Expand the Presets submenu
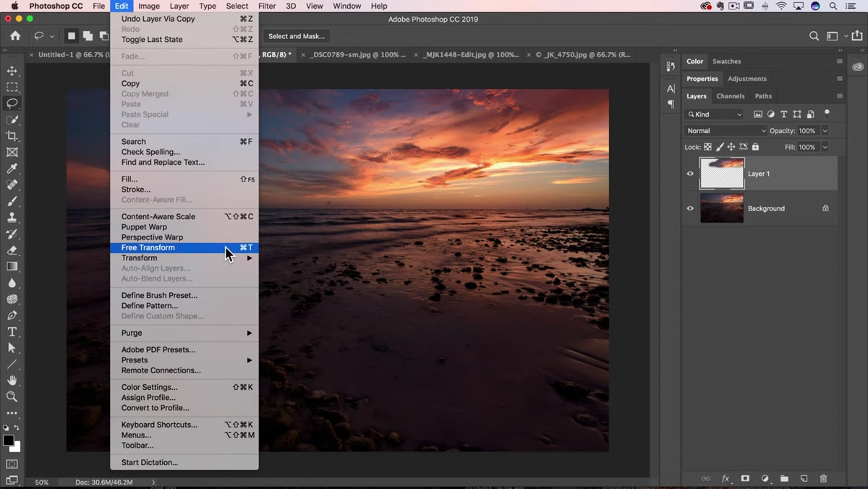This screenshot has height=489, width=868. click(x=184, y=360)
